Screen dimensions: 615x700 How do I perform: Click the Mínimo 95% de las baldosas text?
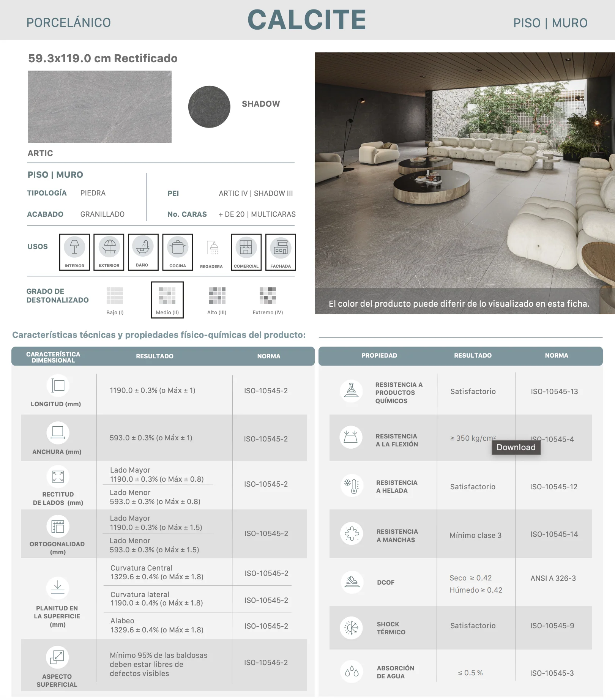pos(159,664)
